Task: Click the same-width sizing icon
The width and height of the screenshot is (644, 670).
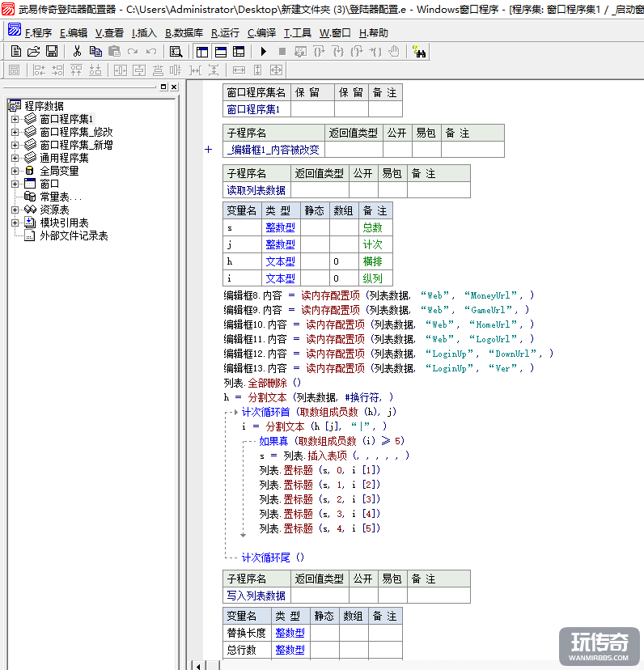Action: click(239, 70)
